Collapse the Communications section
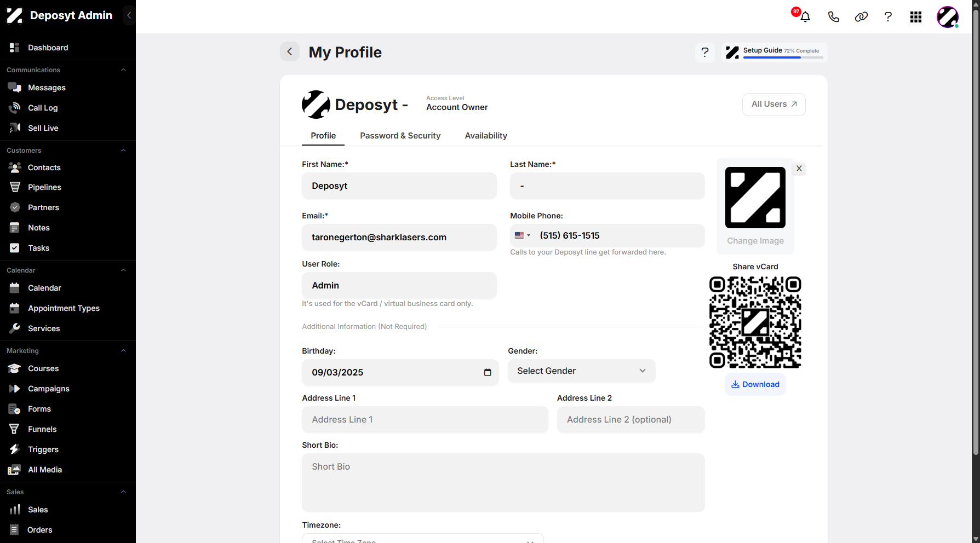This screenshot has width=980, height=543. coord(123,70)
